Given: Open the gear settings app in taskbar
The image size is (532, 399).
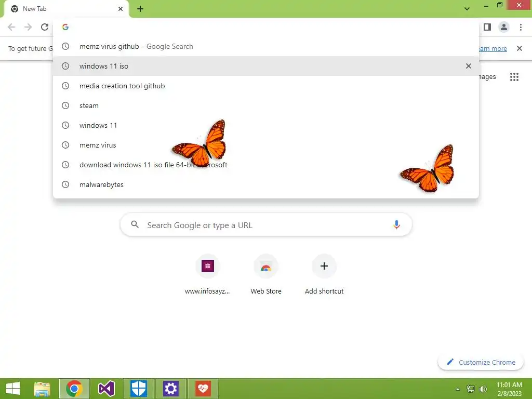Looking at the screenshot, I should coord(170,389).
